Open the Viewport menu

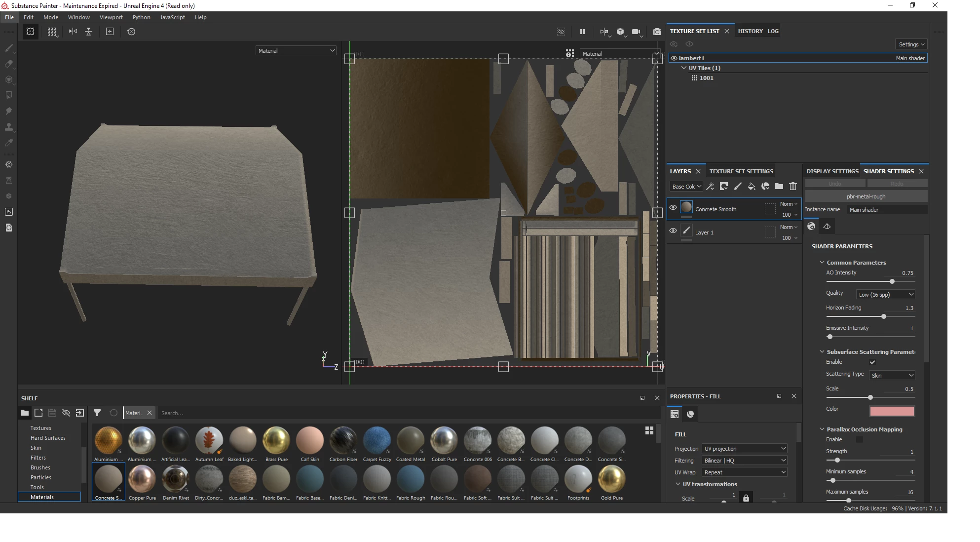coord(111,17)
